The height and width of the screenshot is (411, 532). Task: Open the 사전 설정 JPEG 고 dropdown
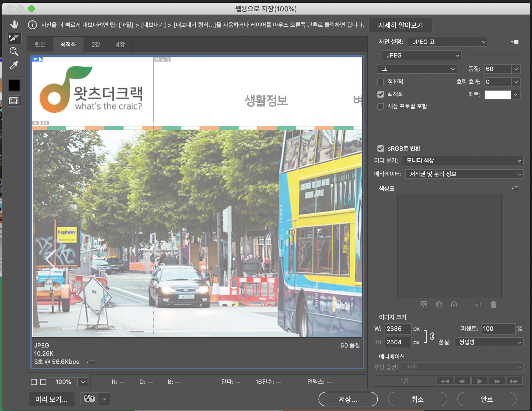(x=448, y=42)
